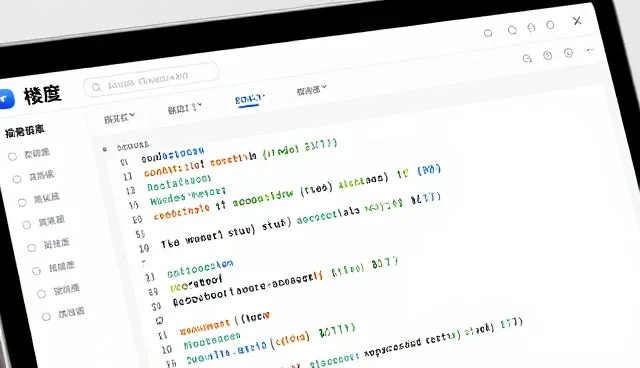640x368 pixels.
Task: Click the refresh arrow circle icon
Action: point(527,59)
